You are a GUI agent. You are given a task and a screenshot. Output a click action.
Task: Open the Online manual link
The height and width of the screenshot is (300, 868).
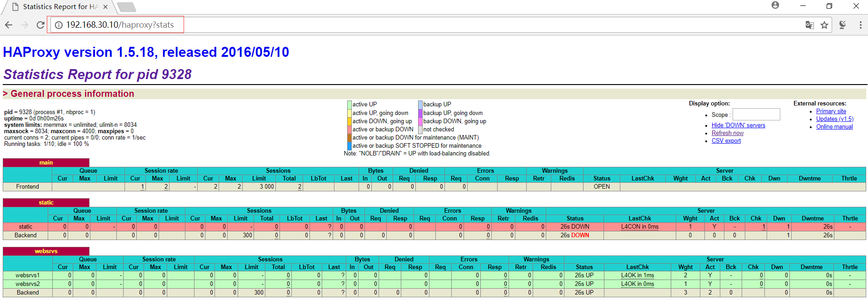[834, 127]
